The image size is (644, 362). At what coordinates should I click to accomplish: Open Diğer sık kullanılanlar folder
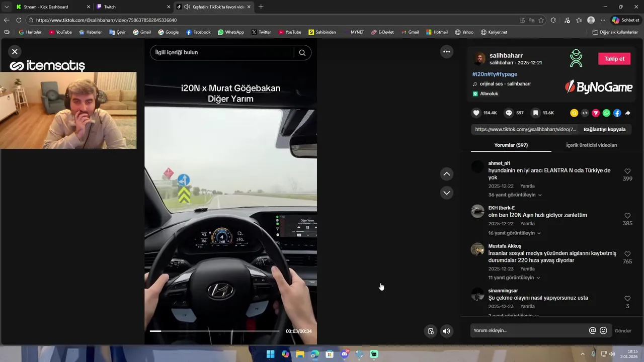615,32
